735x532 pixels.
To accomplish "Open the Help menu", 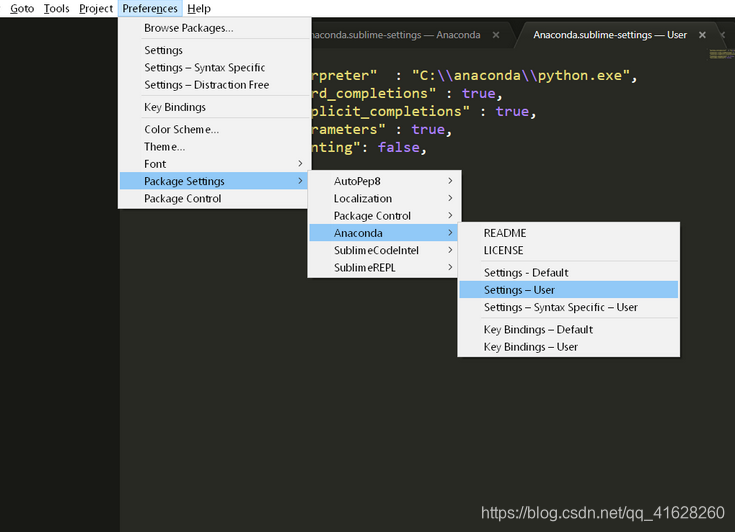I will click(199, 8).
